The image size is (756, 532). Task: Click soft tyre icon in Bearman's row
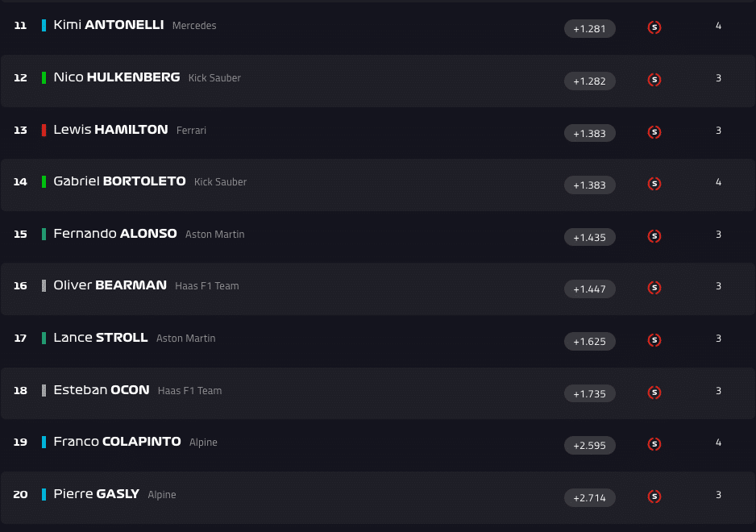(x=654, y=288)
